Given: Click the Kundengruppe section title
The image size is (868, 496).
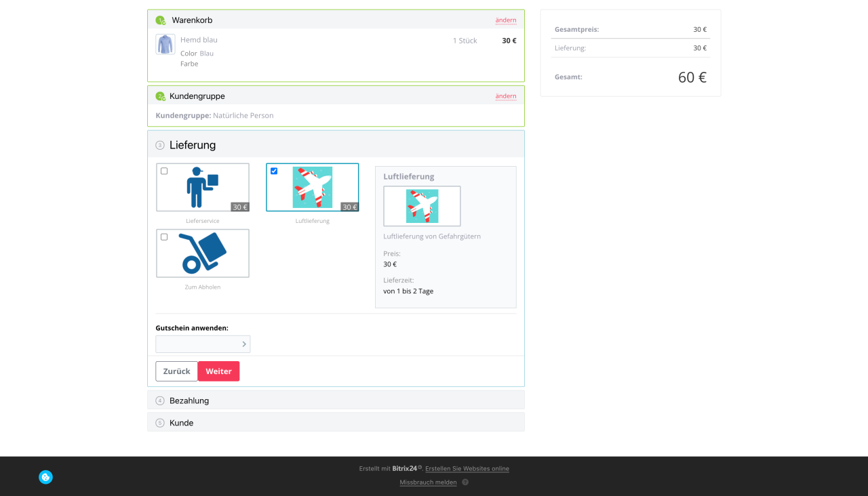Looking at the screenshot, I should tap(197, 96).
